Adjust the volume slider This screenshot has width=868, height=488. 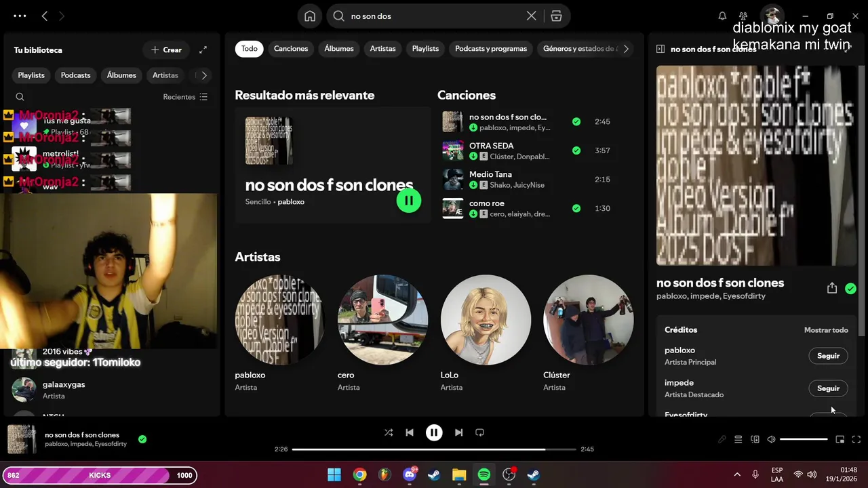coord(804,439)
